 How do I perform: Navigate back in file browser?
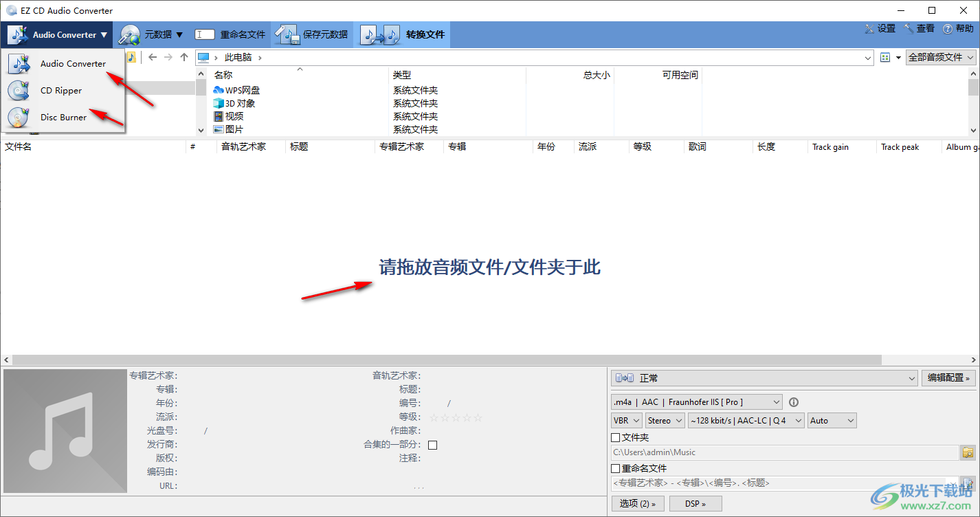point(153,57)
